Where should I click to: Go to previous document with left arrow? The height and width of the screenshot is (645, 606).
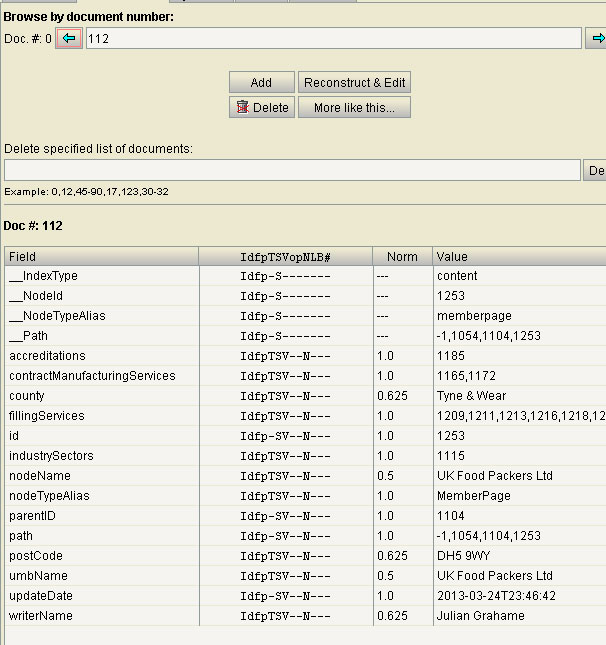(x=69, y=39)
